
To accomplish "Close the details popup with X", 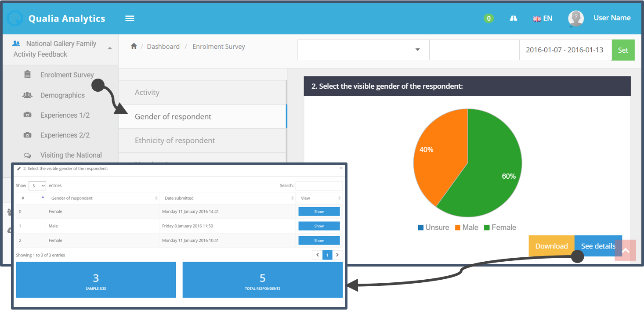I will click(341, 168).
